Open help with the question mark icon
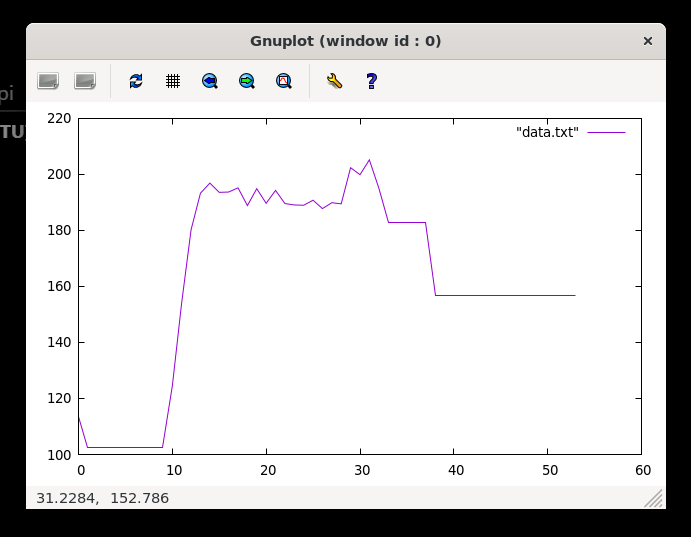The height and width of the screenshot is (537, 691). pos(371,81)
